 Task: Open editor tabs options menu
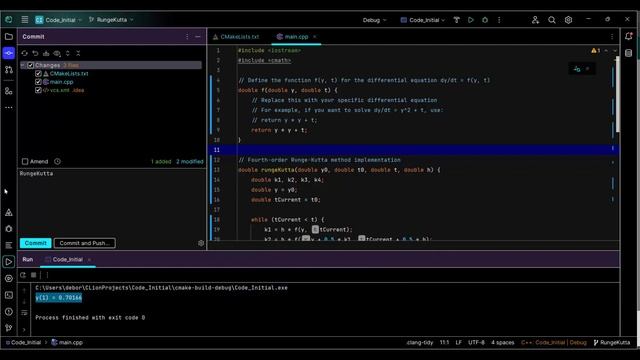pyautogui.click(x=612, y=37)
